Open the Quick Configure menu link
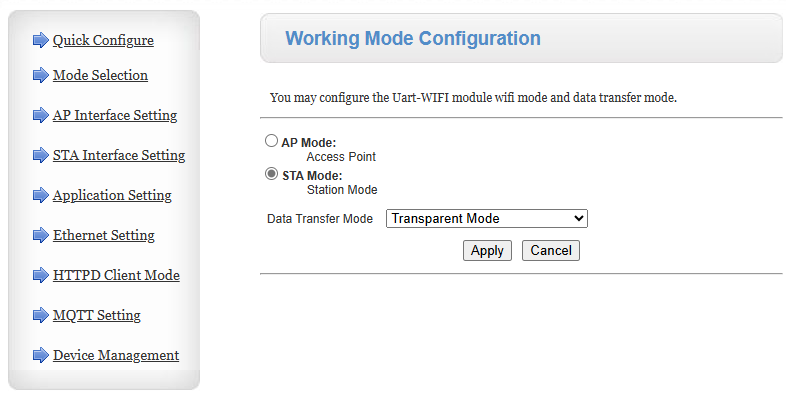Screen dimensions: 786x394 coord(103,40)
